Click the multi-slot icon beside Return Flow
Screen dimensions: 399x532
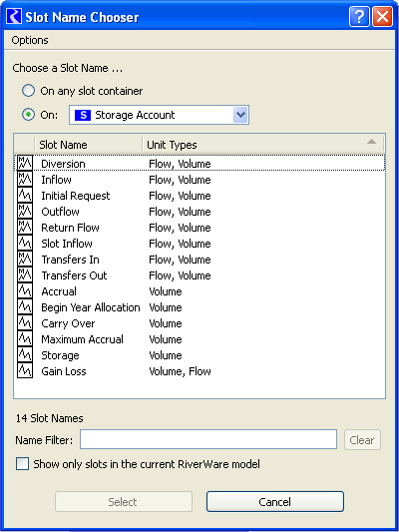(x=25, y=227)
